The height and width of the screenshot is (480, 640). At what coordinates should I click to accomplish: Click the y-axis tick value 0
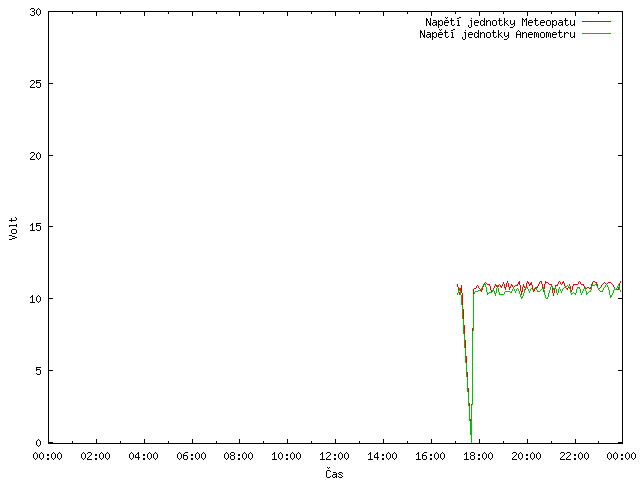tap(39, 443)
